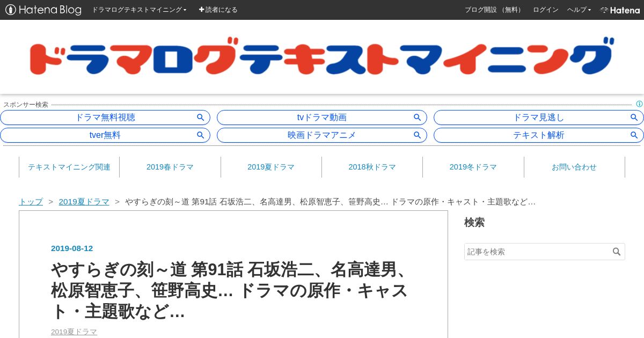This screenshot has height=338, width=644.
Task: Click search icon in テキスト解析 pill
Action: 634,135
